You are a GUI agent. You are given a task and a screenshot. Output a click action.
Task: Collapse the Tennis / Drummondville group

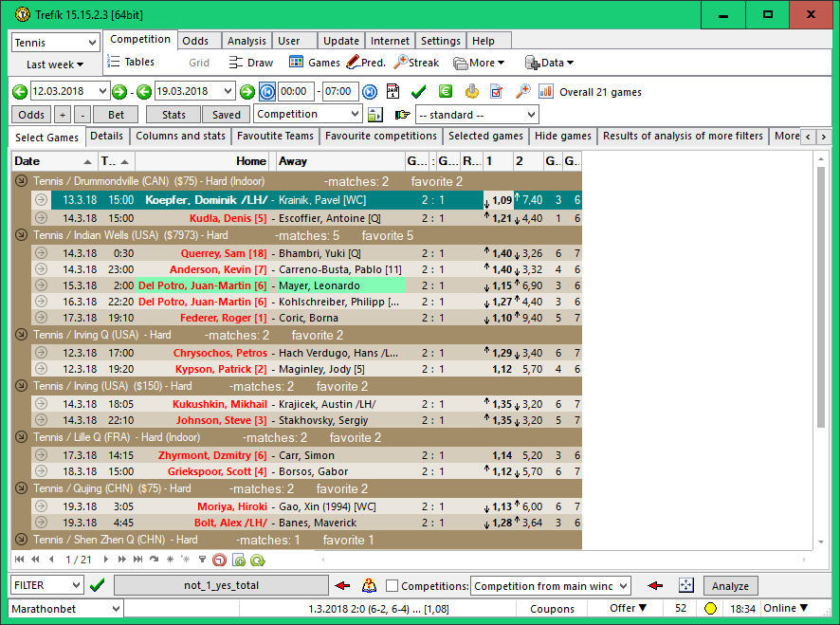pyautogui.click(x=21, y=181)
